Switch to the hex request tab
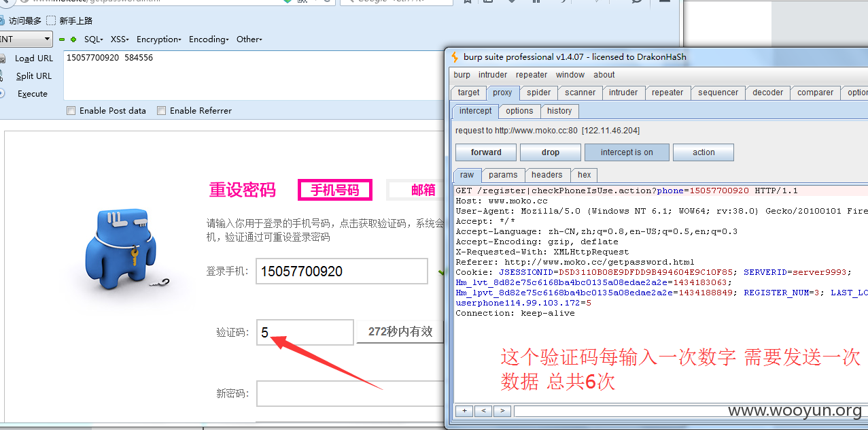The height and width of the screenshot is (430, 868). tap(585, 175)
